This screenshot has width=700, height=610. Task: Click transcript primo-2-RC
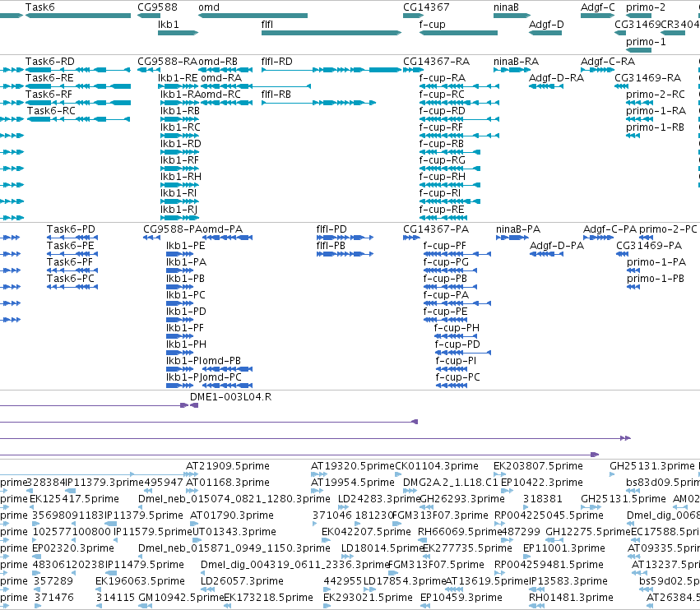point(640,103)
